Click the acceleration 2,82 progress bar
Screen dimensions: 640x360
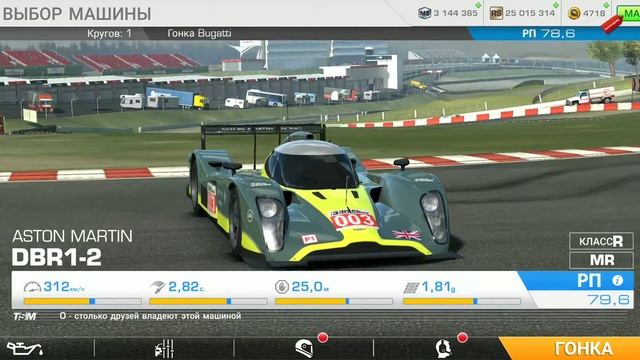[x=208, y=301]
